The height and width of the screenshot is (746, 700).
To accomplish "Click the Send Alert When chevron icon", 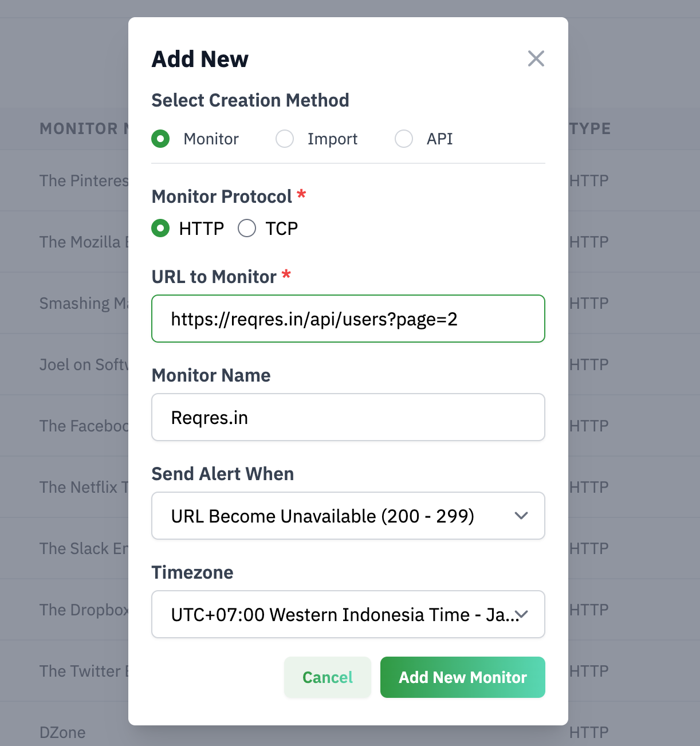I will (x=521, y=516).
